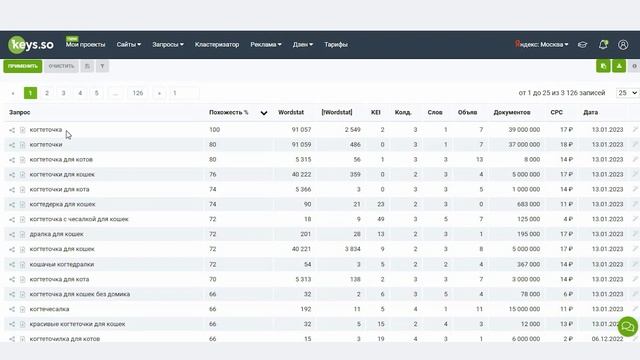Open the user account icon
This screenshot has height=360, width=640.
623,44
